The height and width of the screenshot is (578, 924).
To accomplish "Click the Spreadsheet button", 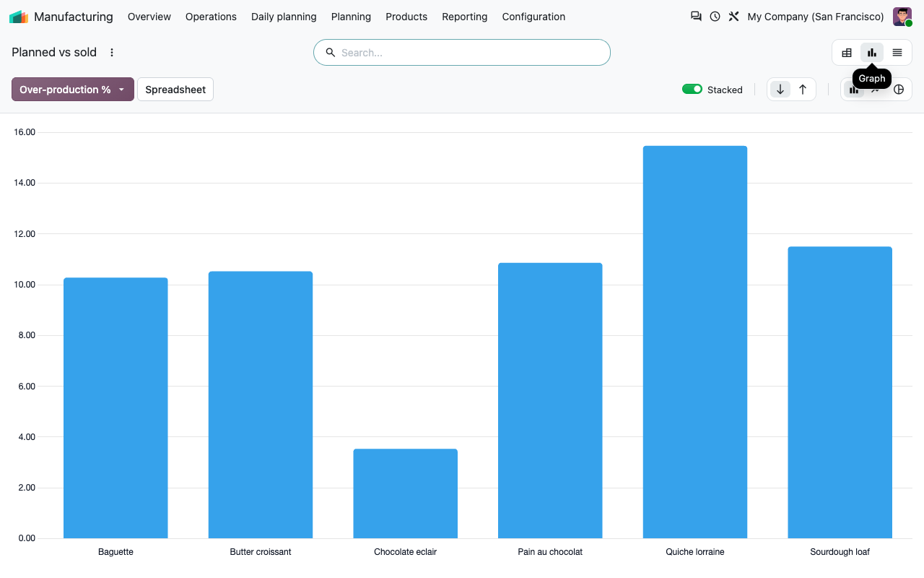I will [x=175, y=90].
